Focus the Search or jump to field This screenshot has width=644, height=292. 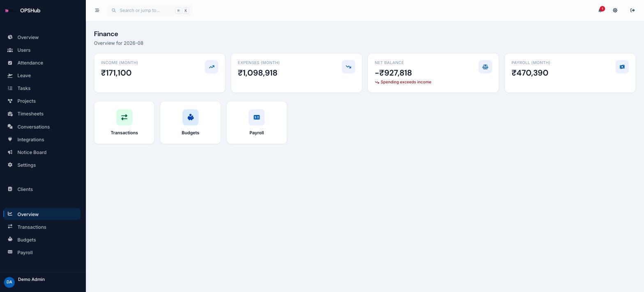coord(150,10)
